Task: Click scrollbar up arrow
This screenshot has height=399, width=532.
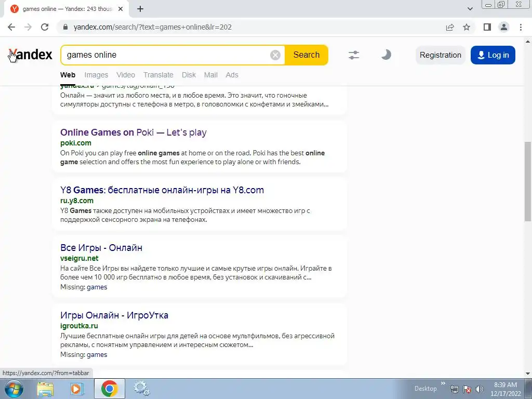Action: 528,42
